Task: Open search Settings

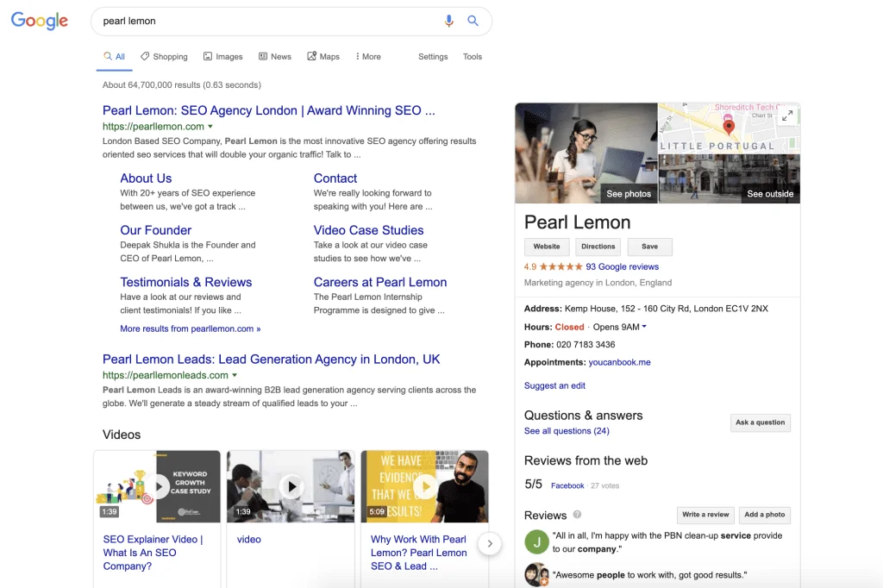Action: tap(433, 56)
